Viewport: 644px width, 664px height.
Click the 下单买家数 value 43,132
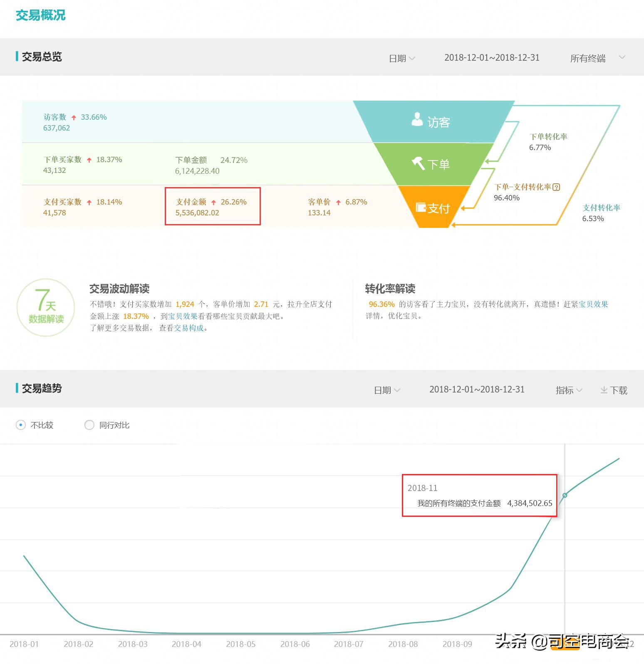pyautogui.click(x=54, y=170)
